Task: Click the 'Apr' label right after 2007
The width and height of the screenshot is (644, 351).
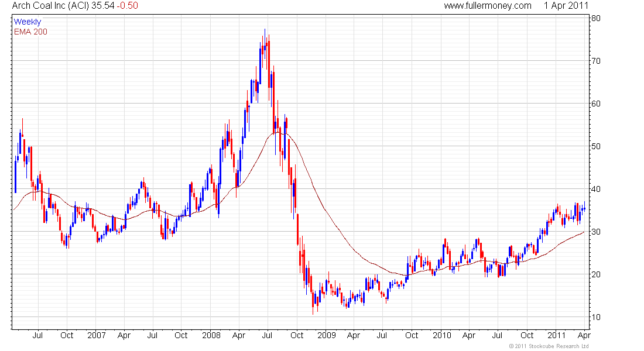Action: pos(124,336)
